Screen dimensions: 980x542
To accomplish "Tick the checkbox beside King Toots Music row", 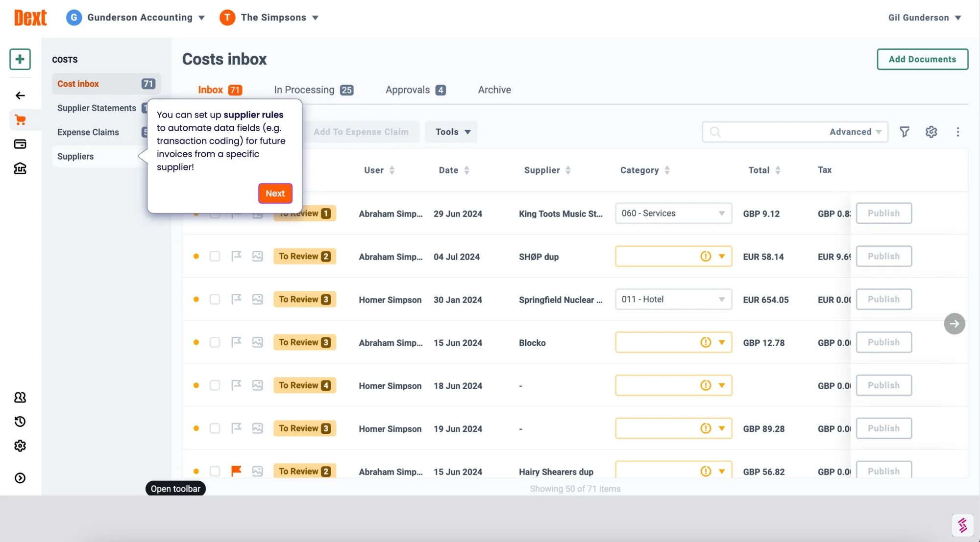I will point(215,213).
